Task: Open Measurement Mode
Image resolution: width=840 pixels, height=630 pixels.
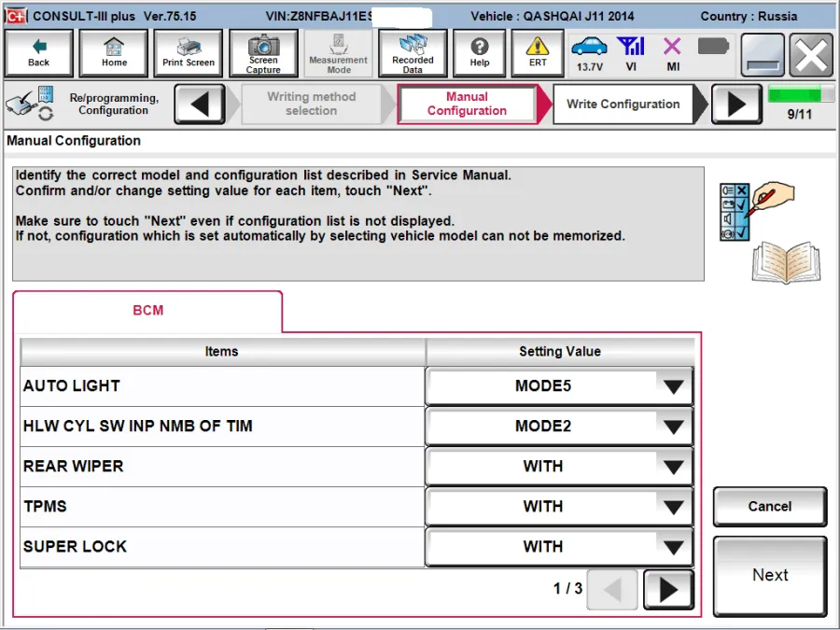Action: pos(338,53)
